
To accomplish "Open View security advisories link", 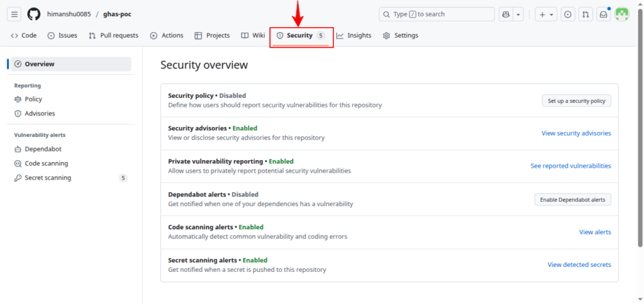I will point(575,133).
